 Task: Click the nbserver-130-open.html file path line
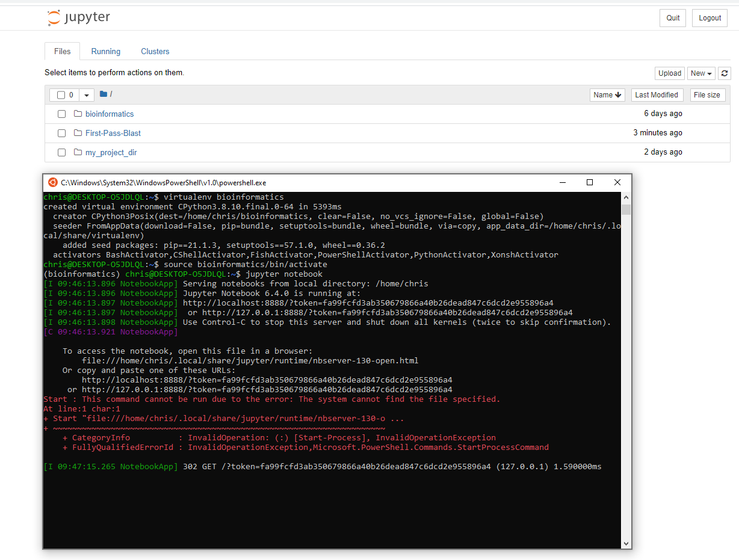[x=250, y=361]
